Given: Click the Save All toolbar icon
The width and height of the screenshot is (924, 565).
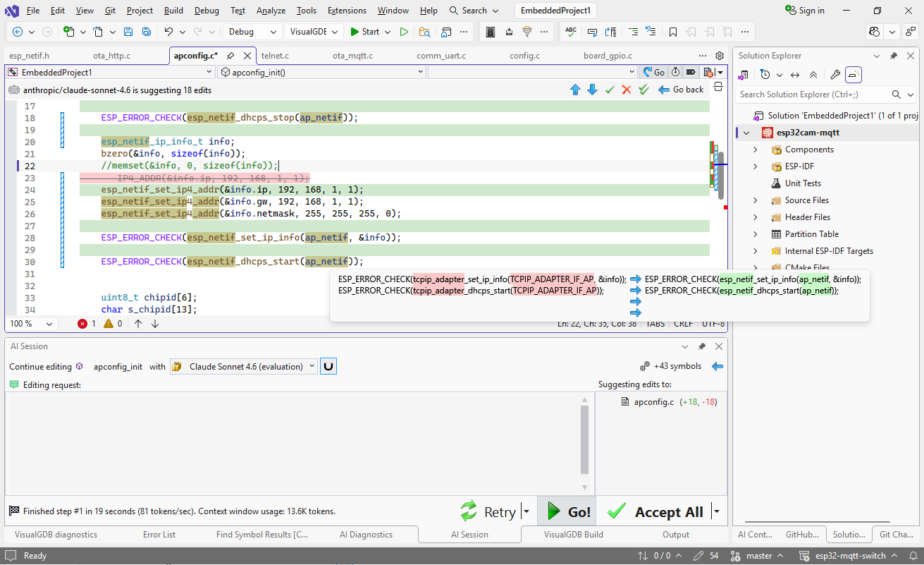Looking at the screenshot, I should click(x=146, y=32).
